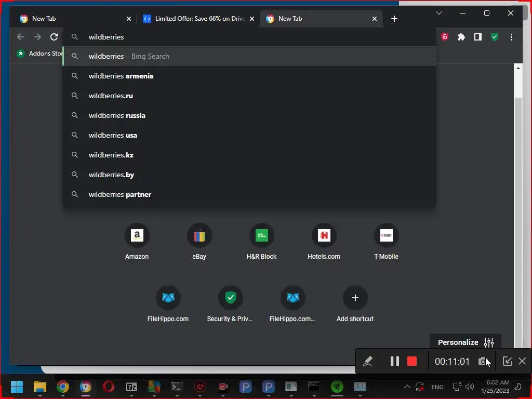Select the wildberries.by suggestion
The height and width of the screenshot is (399, 532).
pos(249,175)
